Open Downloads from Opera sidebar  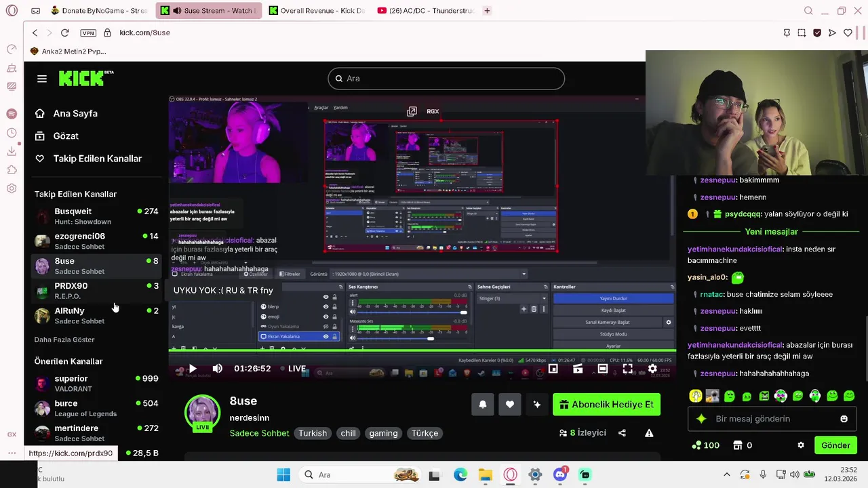coord(12,151)
